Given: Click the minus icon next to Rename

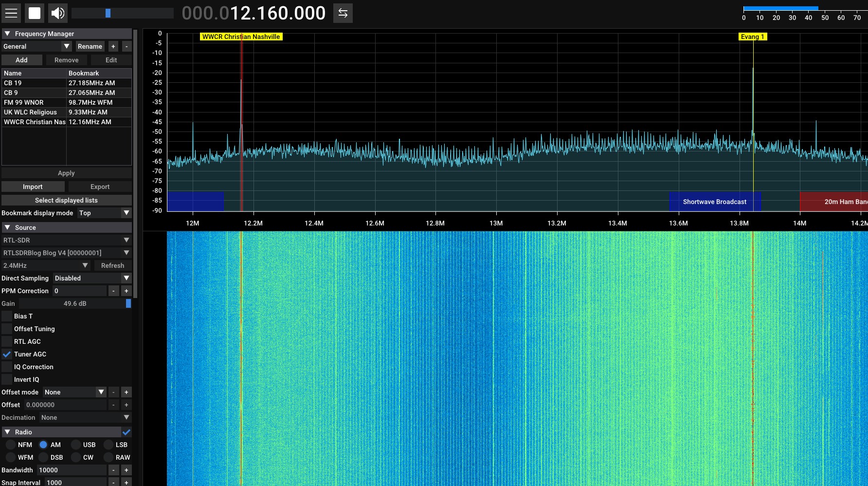Looking at the screenshot, I should point(127,46).
